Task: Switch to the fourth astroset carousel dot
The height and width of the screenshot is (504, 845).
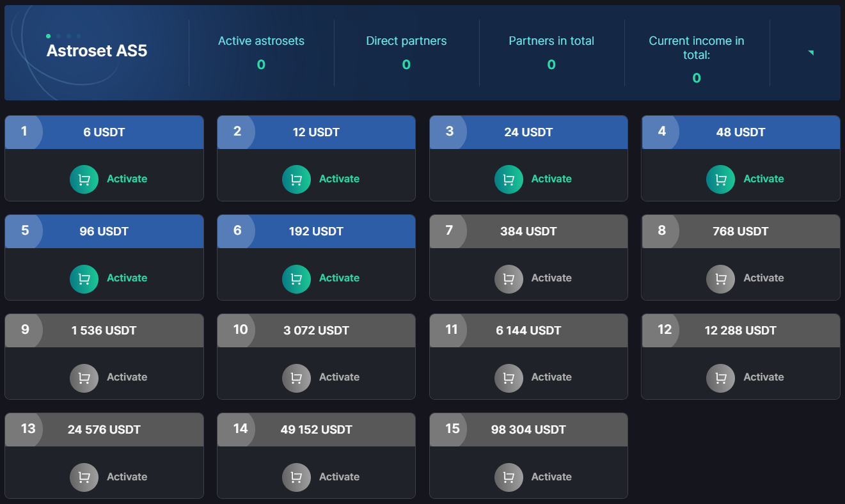Action: (x=79, y=36)
